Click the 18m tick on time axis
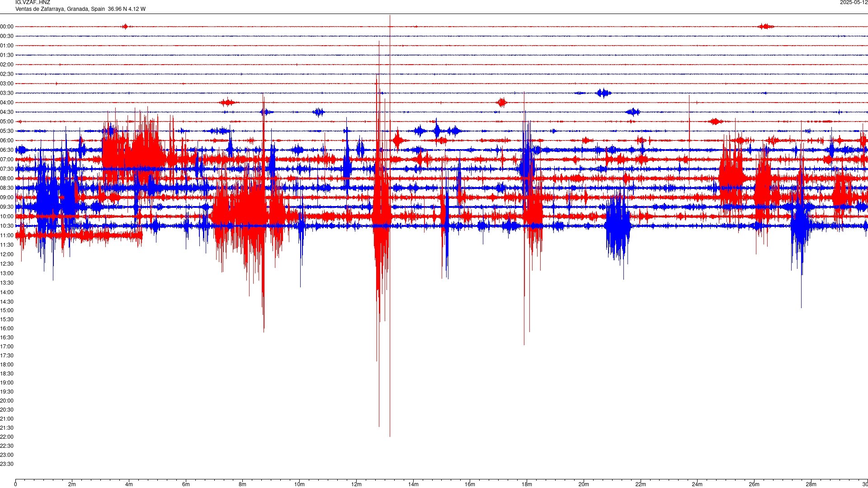The height and width of the screenshot is (488, 868). tap(527, 484)
